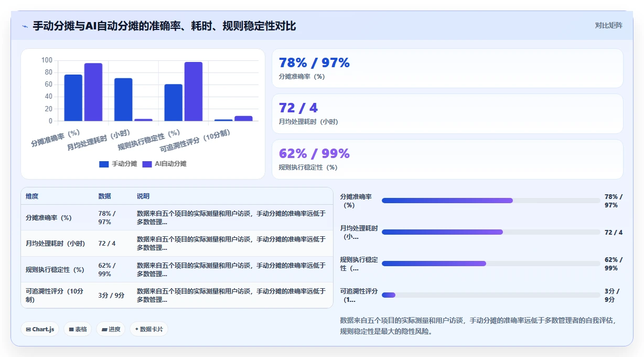Toggle the AI自动分摊 legend item

coord(164,164)
